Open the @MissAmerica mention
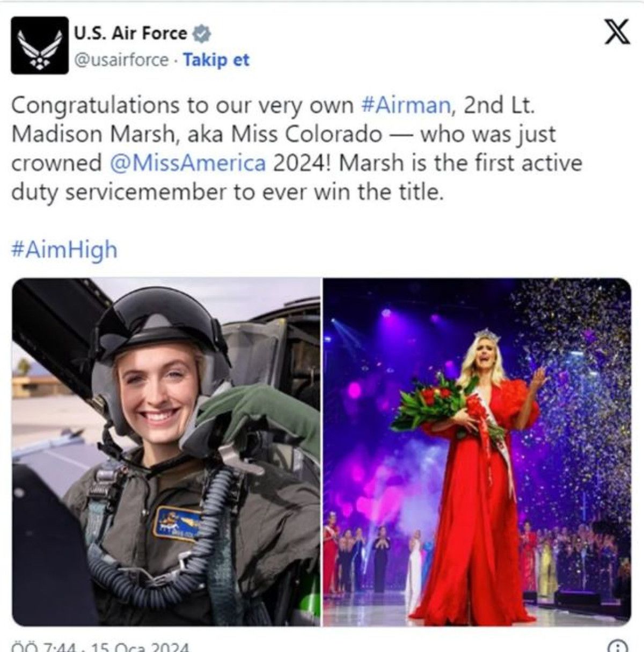Screen dimensions: 644x652 (x=187, y=163)
